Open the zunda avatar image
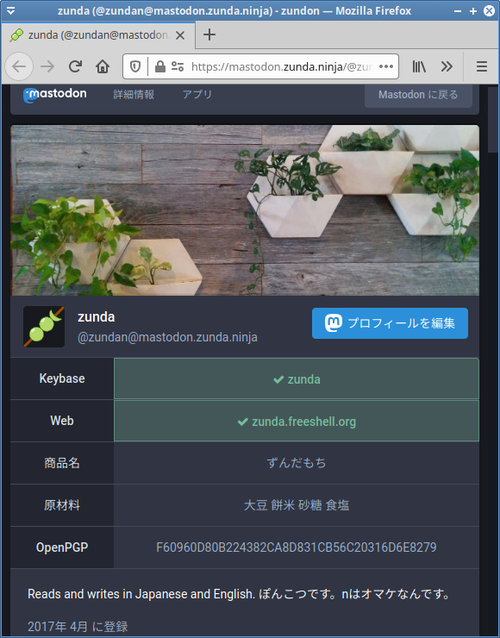This screenshot has height=638, width=500. [x=44, y=327]
